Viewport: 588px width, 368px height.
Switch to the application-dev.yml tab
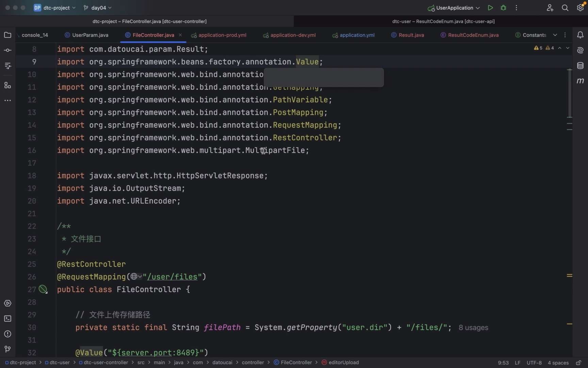coord(293,35)
